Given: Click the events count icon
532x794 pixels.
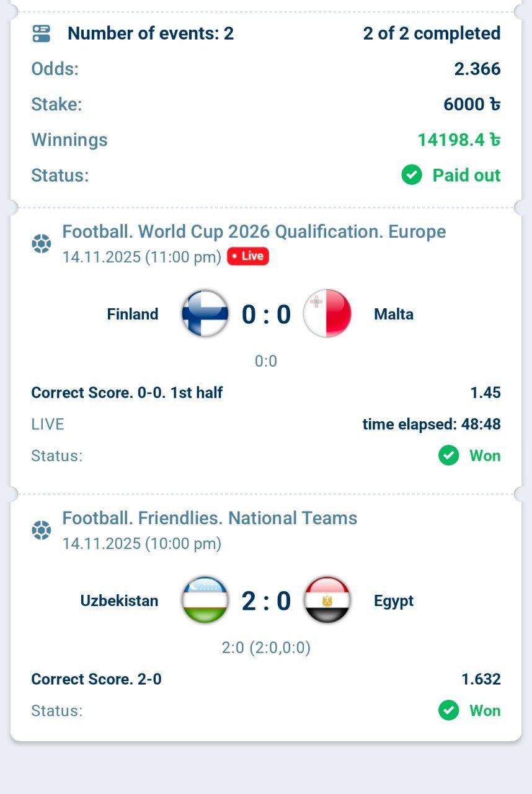Looking at the screenshot, I should click(41, 33).
